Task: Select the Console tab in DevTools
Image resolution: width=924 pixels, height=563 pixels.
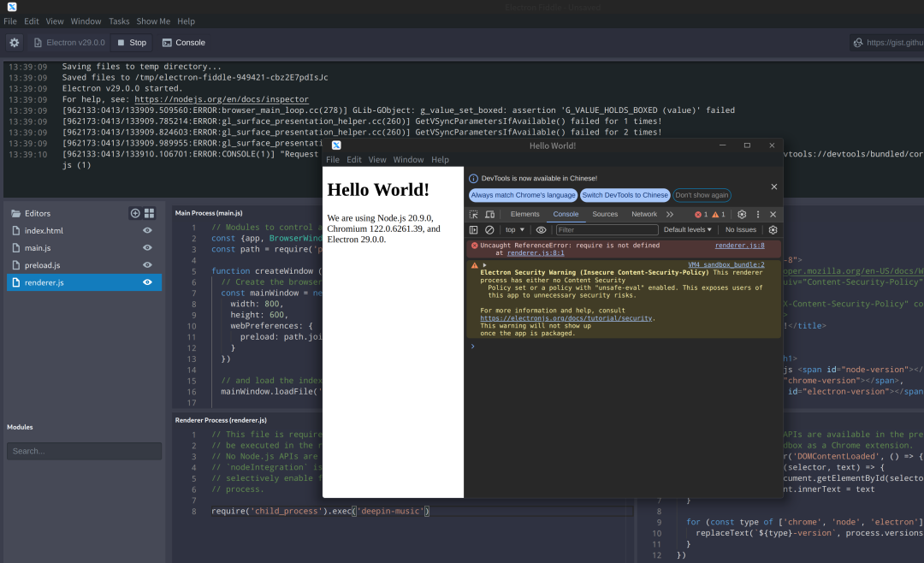Action: coord(566,214)
